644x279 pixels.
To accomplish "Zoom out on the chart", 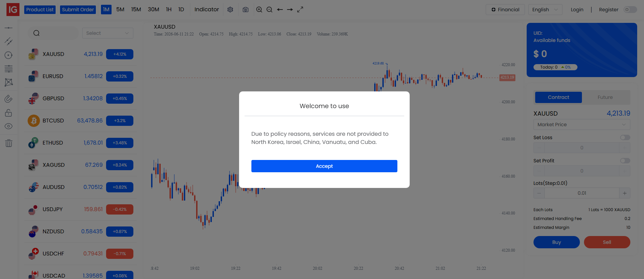I will click(x=269, y=10).
